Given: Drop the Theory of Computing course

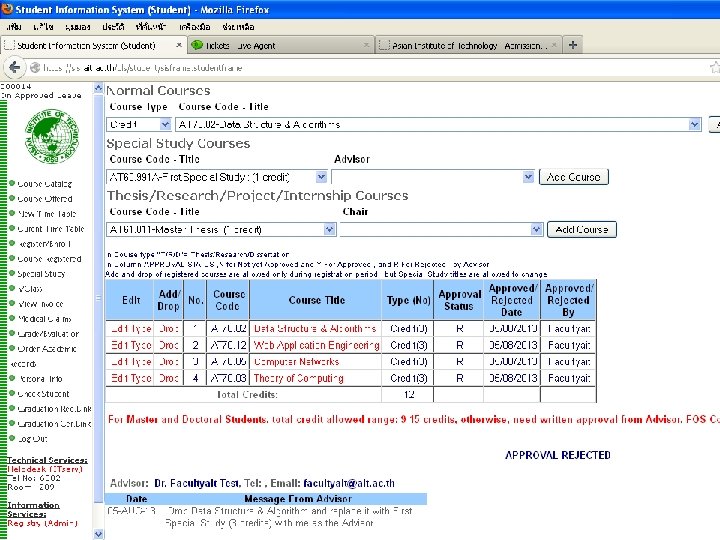Looking at the screenshot, I should point(168,378).
